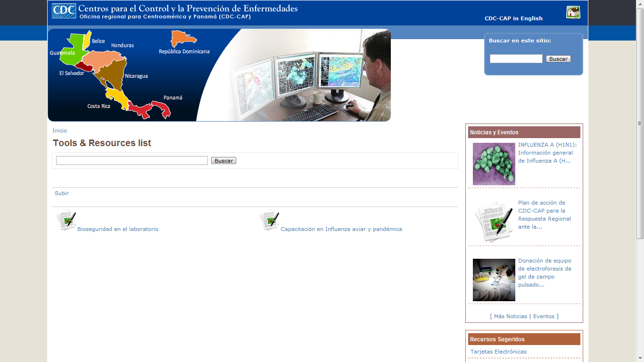Click the CDC logo in header
The image size is (644, 362).
pyautogui.click(x=64, y=11)
